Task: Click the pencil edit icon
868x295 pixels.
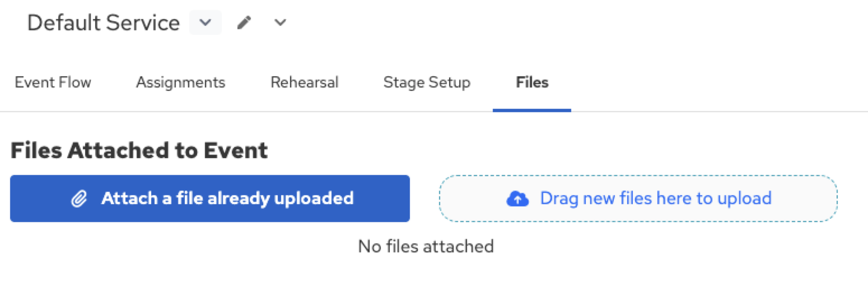Action: [244, 23]
